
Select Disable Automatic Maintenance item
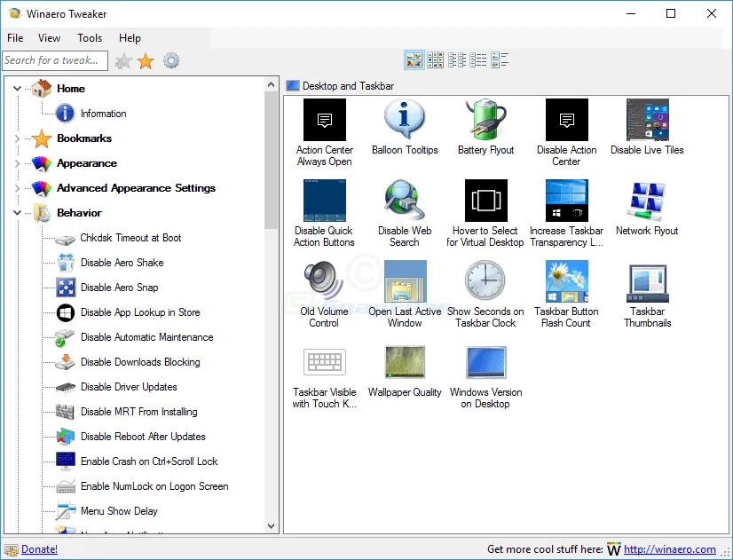(x=146, y=337)
